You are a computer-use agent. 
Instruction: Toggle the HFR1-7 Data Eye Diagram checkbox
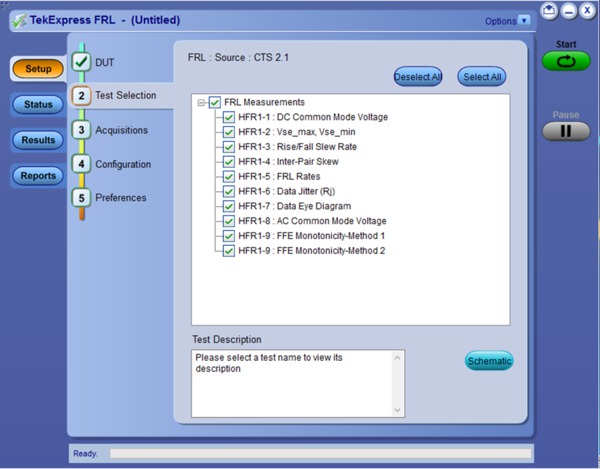click(x=229, y=206)
